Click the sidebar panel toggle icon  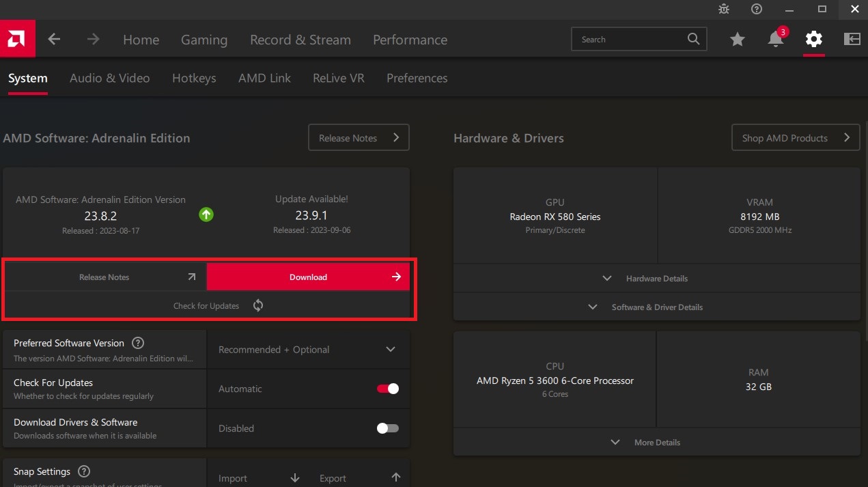click(852, 39)
